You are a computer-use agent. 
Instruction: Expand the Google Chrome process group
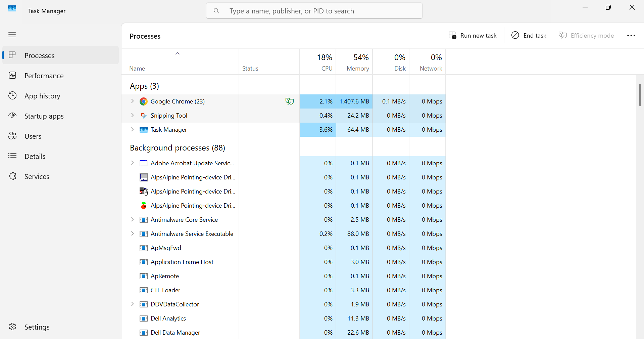[132, 101]
